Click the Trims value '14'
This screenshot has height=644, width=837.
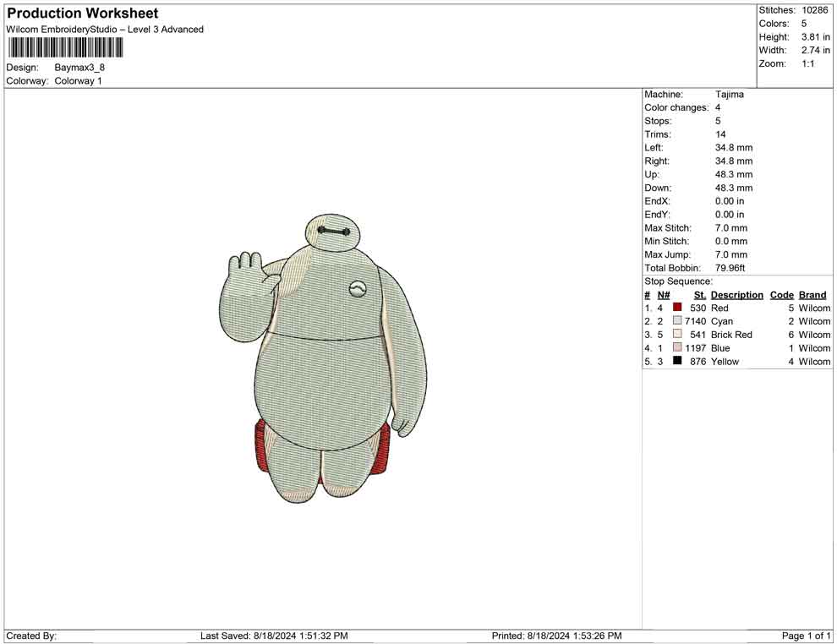720,134
